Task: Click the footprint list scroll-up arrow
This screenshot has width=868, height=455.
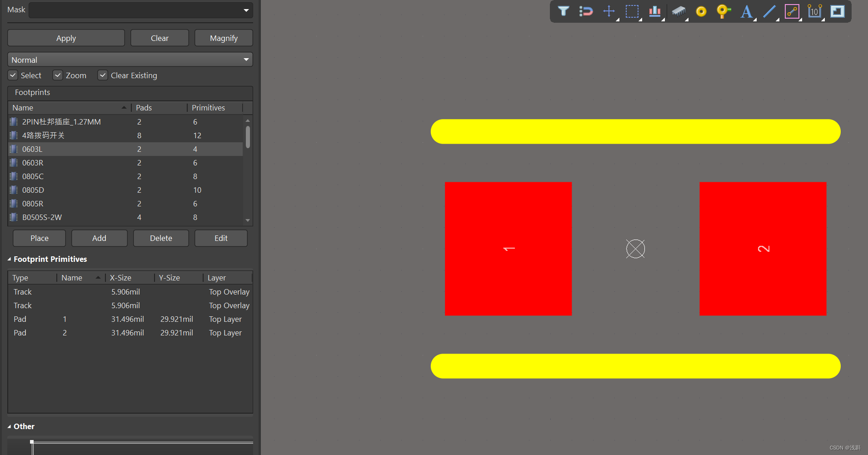Action: [248, 120]
